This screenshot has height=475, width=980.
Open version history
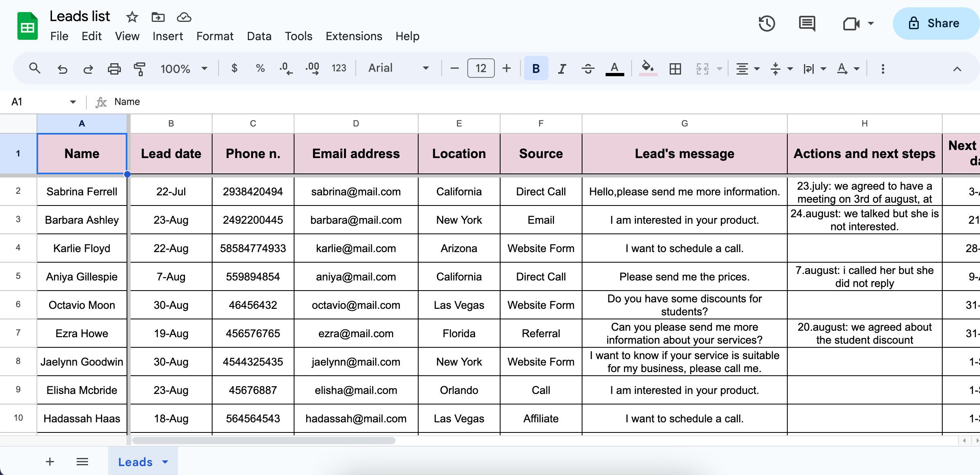(767, 24)
